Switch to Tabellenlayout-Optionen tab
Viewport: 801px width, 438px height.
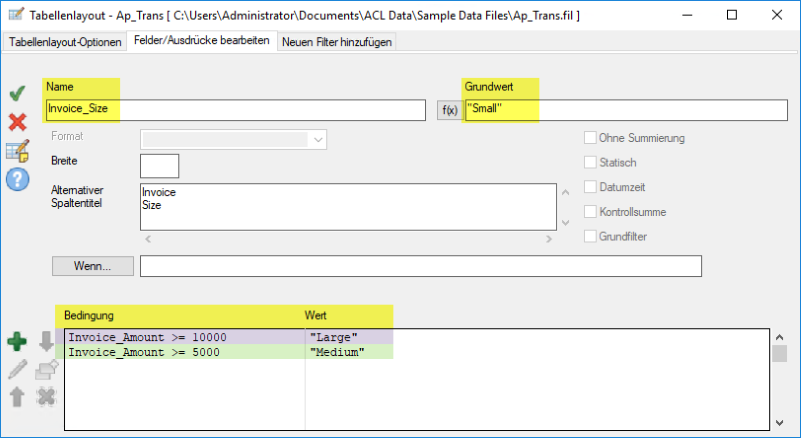point(65,42)
